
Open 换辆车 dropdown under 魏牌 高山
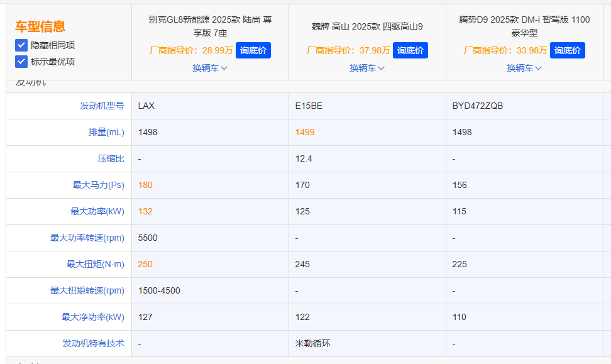pyautogui.click(x=367, y=68)
